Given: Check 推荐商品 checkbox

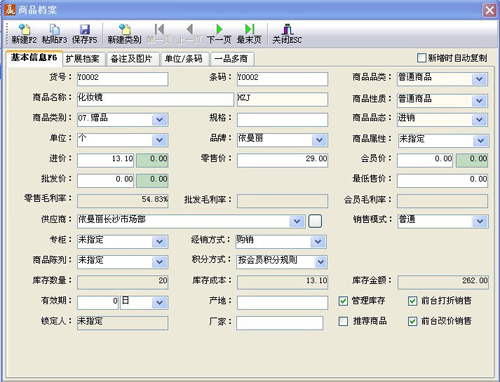Looking at the screenshot, I should click(343, 321).
